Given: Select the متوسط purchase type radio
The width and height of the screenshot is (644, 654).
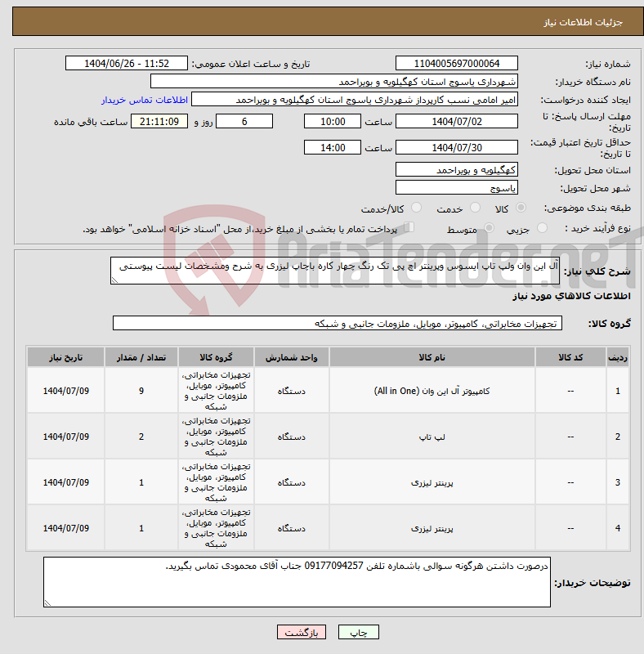Looking at the screenshot, I should tap(489, 228).
